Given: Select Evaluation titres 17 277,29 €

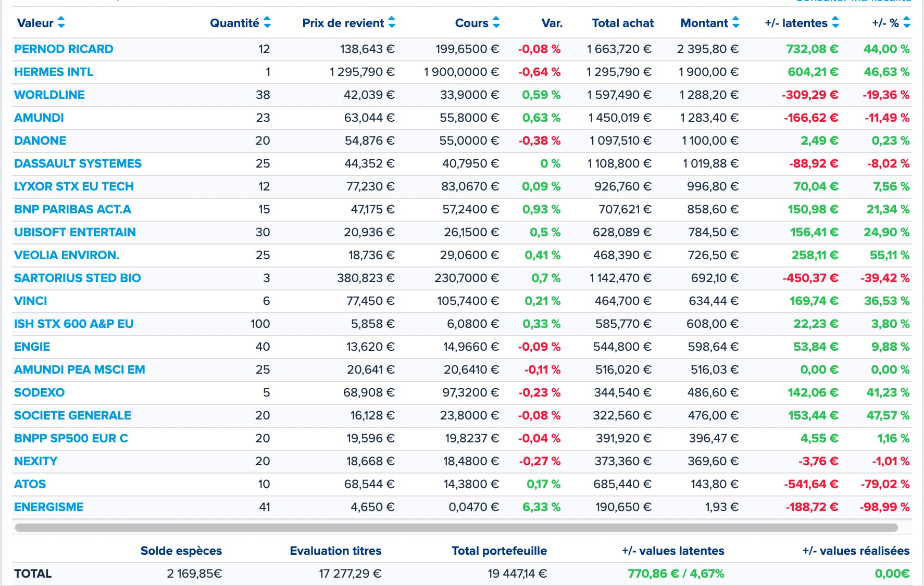Looking at the screenshot, I should pos(350,574).
